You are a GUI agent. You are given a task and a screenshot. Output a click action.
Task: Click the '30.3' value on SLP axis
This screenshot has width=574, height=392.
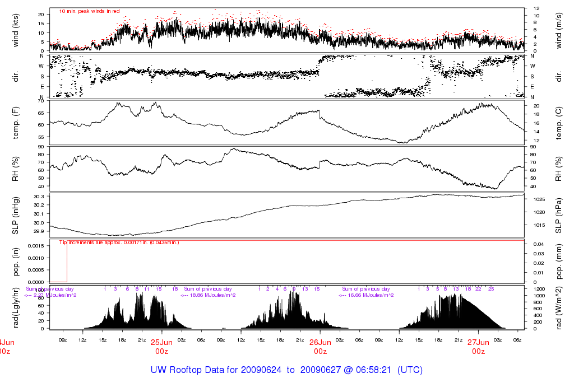(x=39, y=197)
